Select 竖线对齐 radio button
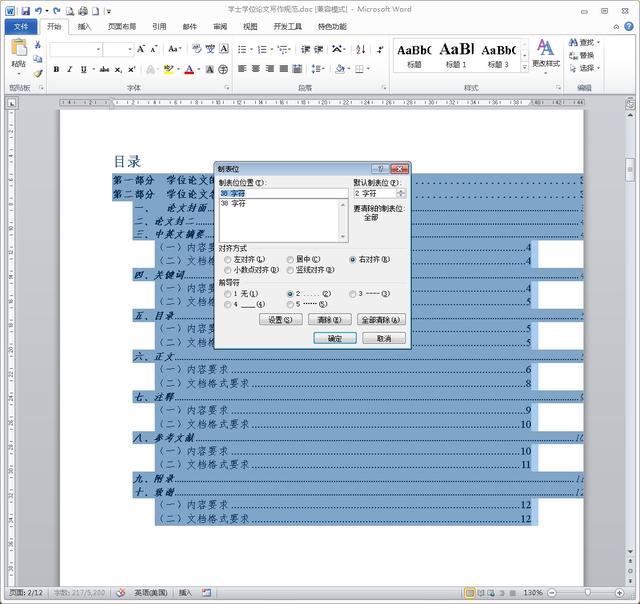Image resolution: width=640 pixels, height=604 pixels. [x=290, y=270]
